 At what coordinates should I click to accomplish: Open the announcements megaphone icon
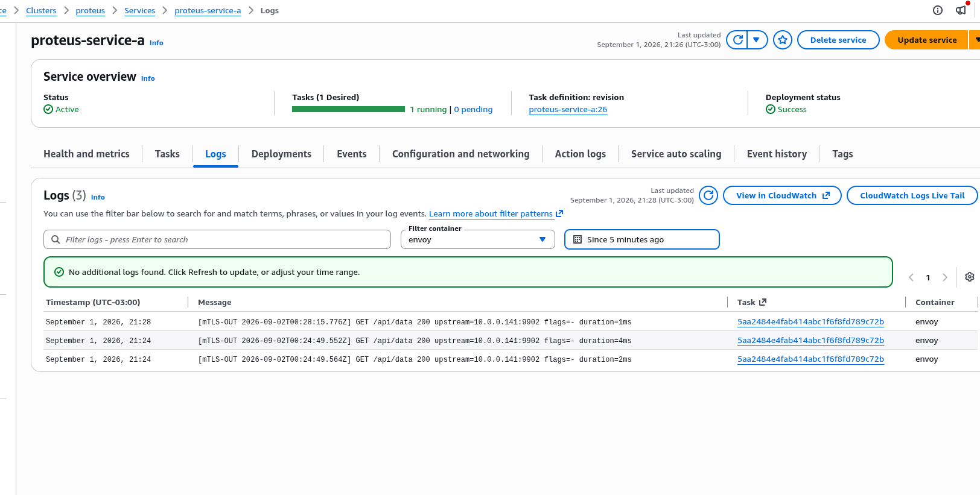pyautogui.click(x=961, y=10)
